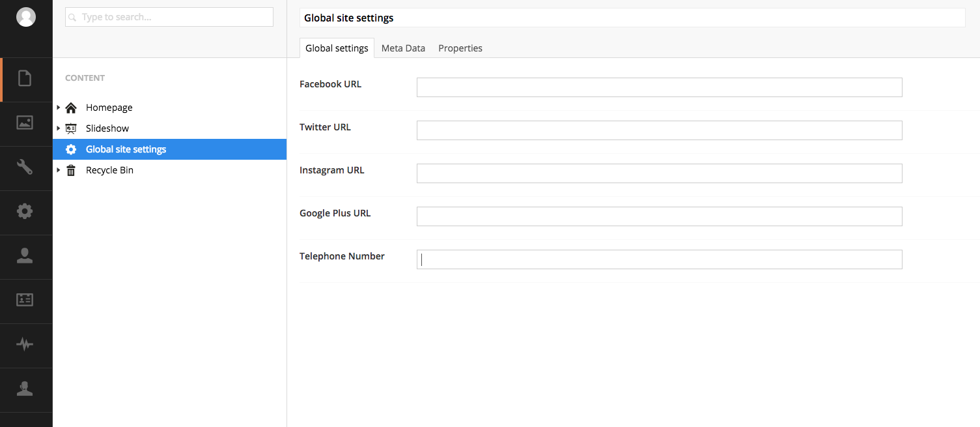Open the user avatar profile

[26, 17]
